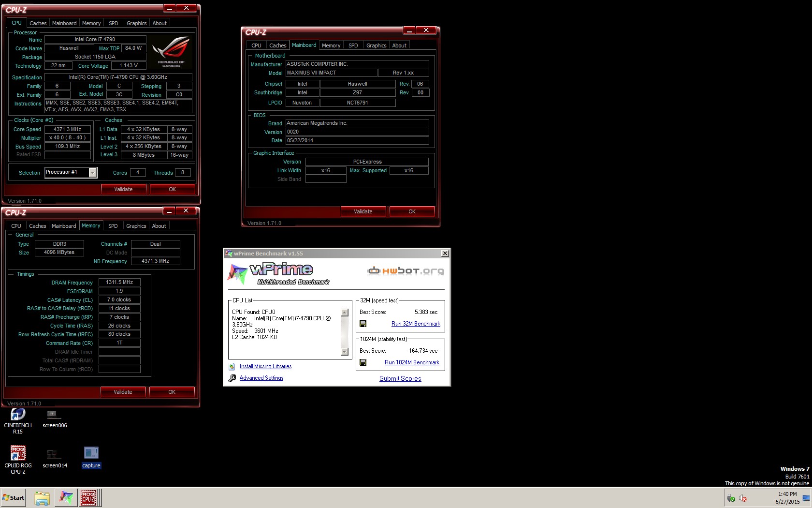The height and width of the screenshot is (508, 812).
Task: Click the 1024M Best Score 164.734 sec
Action: point(423,351)
